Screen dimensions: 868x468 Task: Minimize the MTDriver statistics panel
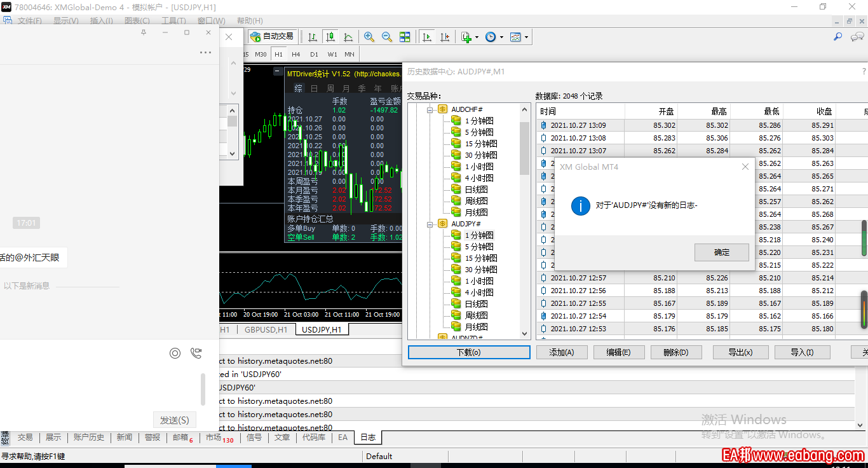[277, 71]
